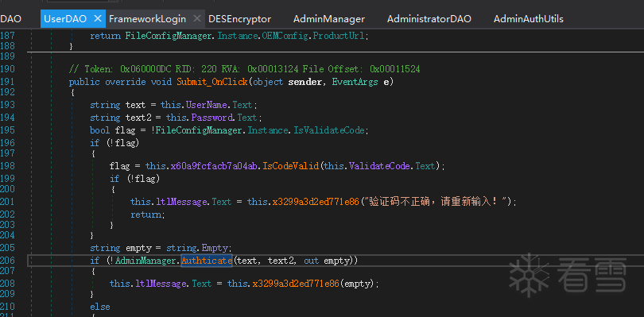Activate the UserDAO tab

point(65,19)
